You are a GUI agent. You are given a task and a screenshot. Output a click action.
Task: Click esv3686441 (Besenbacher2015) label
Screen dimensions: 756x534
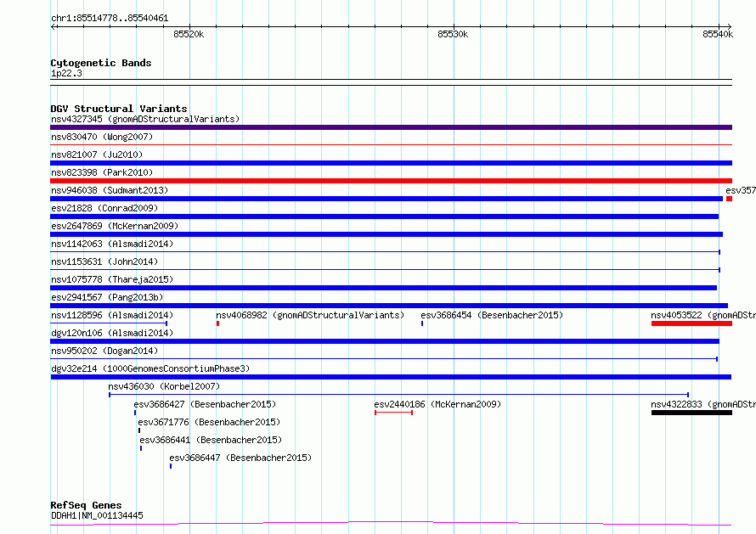[x=211, y=440]
